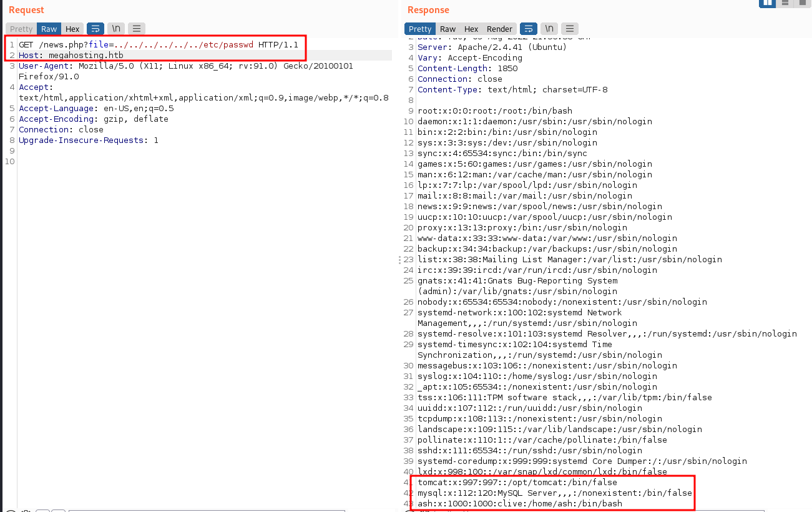The image size is (812, 512).
Task: Switch Request view to Pretty tab
Action: tap(21, 29)
